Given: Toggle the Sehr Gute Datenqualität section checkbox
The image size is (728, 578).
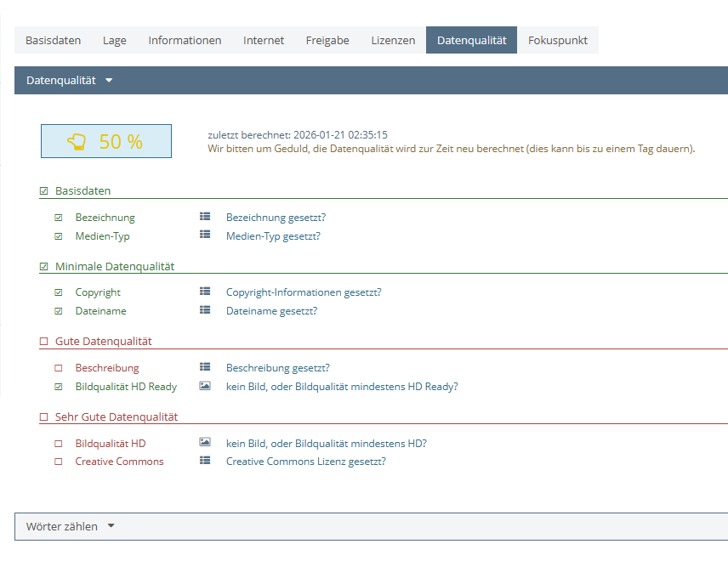Looking at the screenshot, I should click(43, 417).
